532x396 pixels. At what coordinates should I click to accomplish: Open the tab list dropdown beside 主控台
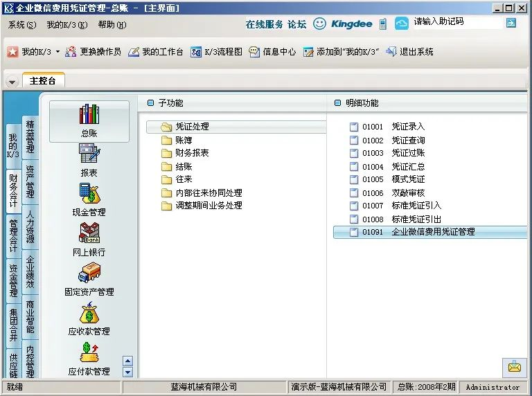(12, 82)
